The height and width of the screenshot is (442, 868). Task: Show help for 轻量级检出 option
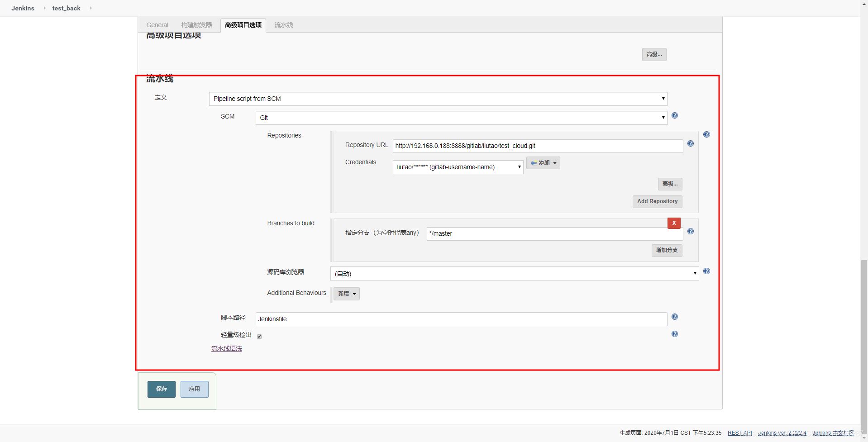(x=674, y=334)
